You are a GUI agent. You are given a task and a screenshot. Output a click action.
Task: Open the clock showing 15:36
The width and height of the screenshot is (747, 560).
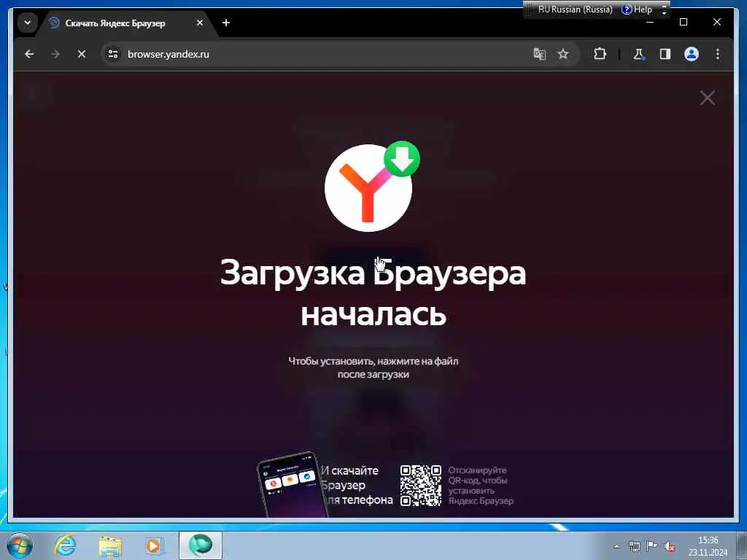tap(708, 546)
